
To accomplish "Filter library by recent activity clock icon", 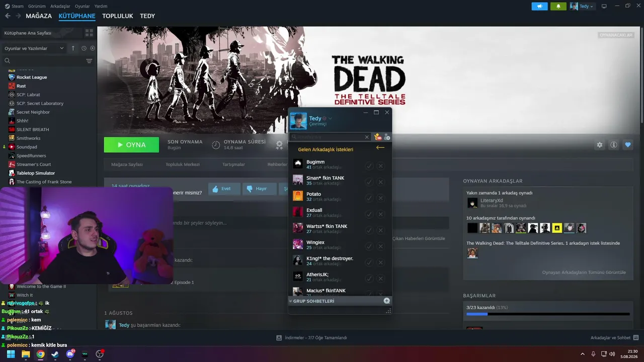I will coord(84,48).
